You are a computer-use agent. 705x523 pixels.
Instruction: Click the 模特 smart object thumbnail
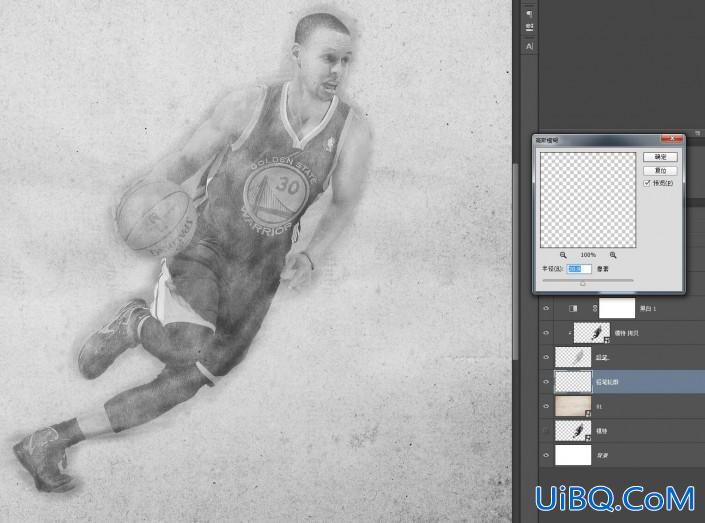coord(573,431)
